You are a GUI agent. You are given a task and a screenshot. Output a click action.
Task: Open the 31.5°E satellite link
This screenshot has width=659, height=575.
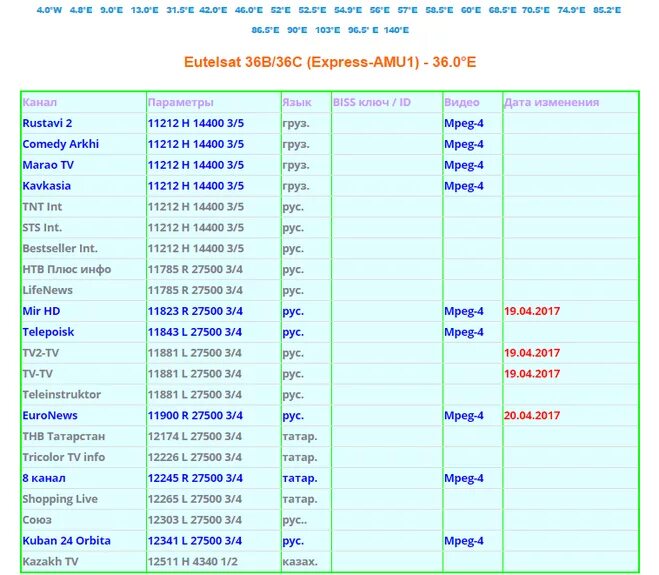[x=180, y=10]
